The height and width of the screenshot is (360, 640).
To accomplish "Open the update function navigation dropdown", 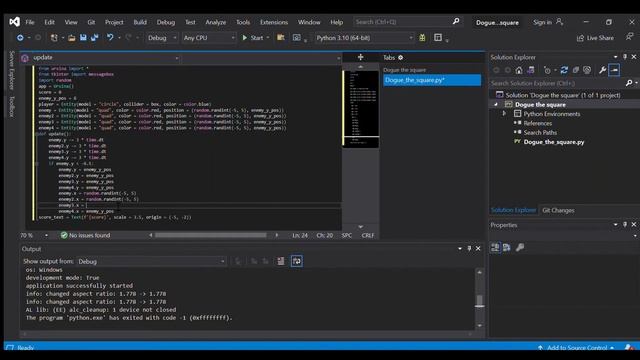I will pyautogui.click(x=100, y=58).
